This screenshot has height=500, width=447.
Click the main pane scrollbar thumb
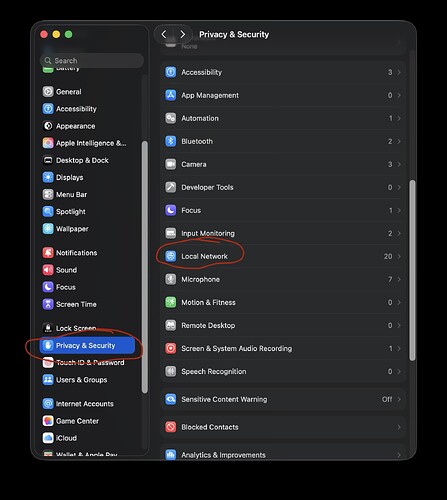(412, 270)
